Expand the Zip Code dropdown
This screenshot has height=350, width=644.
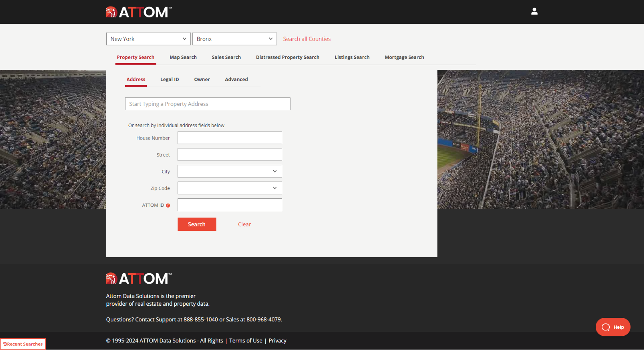229,188
